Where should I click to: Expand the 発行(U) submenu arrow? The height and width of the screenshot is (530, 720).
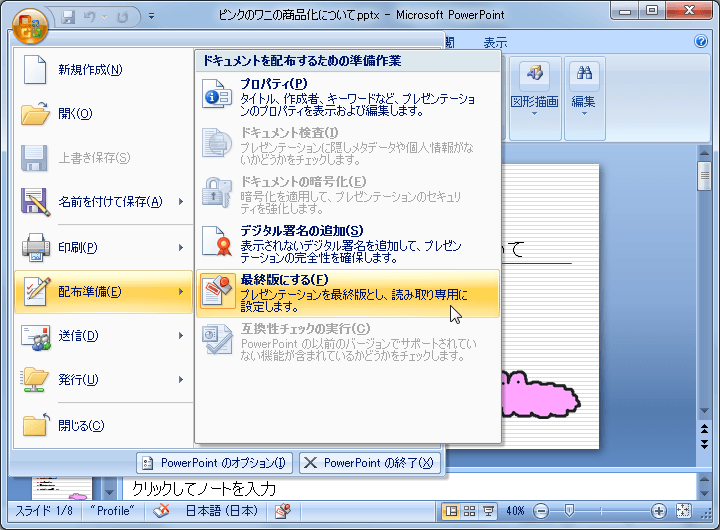181,380
